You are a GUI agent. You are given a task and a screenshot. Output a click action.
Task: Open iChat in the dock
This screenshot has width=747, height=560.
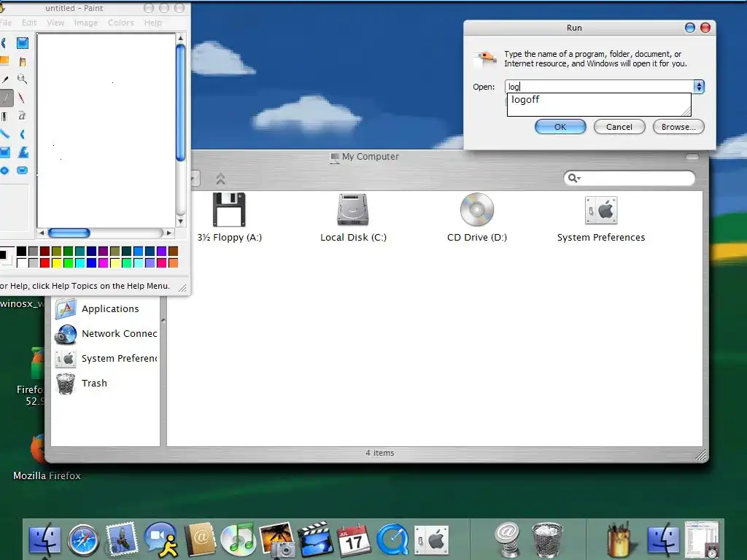pos(161,540)
